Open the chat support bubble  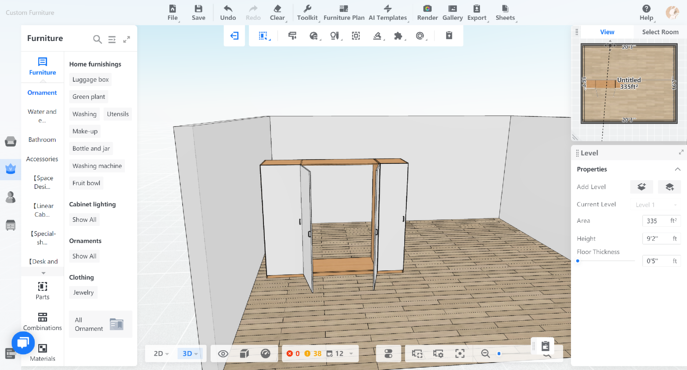pos(23,343)
